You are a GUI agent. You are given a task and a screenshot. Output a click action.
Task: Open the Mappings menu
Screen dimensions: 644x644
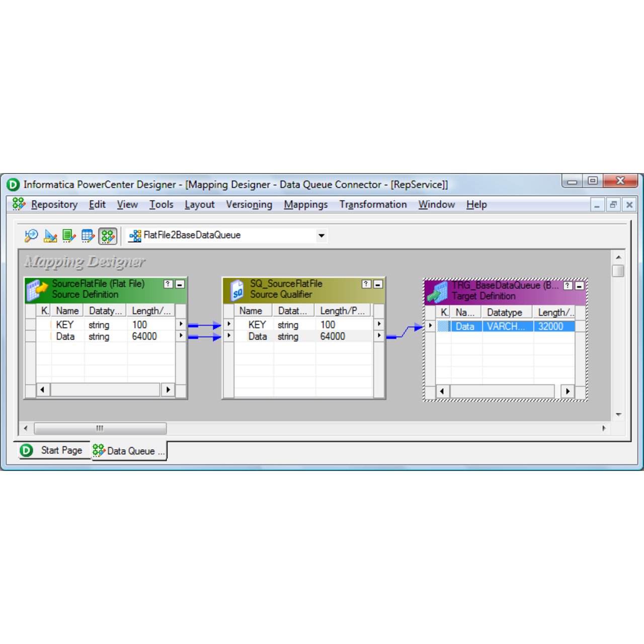coord(305,204)
